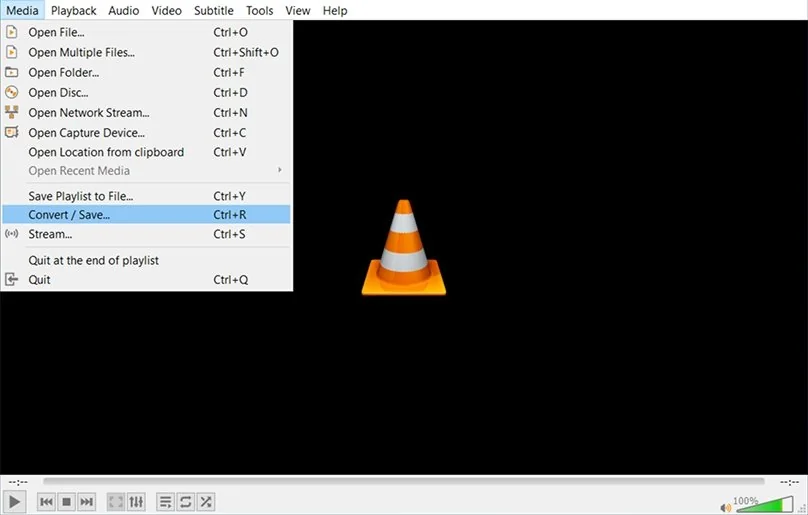
Task: Skip to next media in playlist
Action: [87, 502]
